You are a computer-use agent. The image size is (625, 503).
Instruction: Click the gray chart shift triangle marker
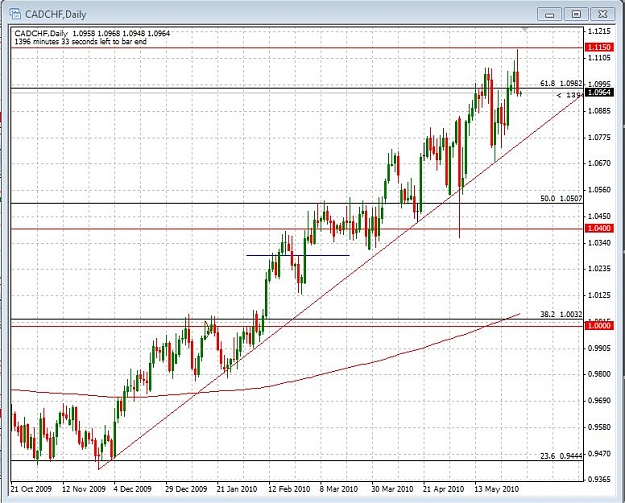click(525, 29)
